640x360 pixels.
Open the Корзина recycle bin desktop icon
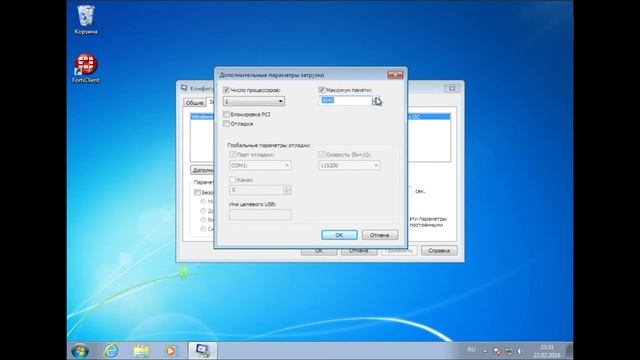[x=86, y=20]
